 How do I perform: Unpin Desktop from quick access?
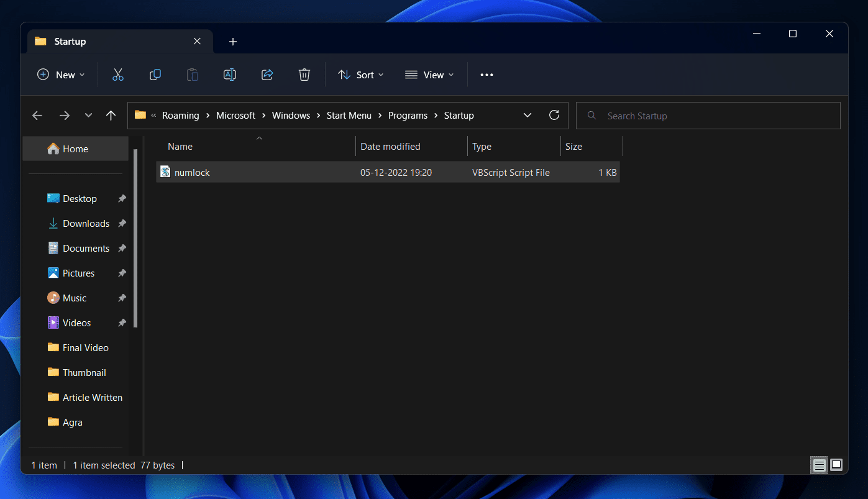tap(122, 199)
